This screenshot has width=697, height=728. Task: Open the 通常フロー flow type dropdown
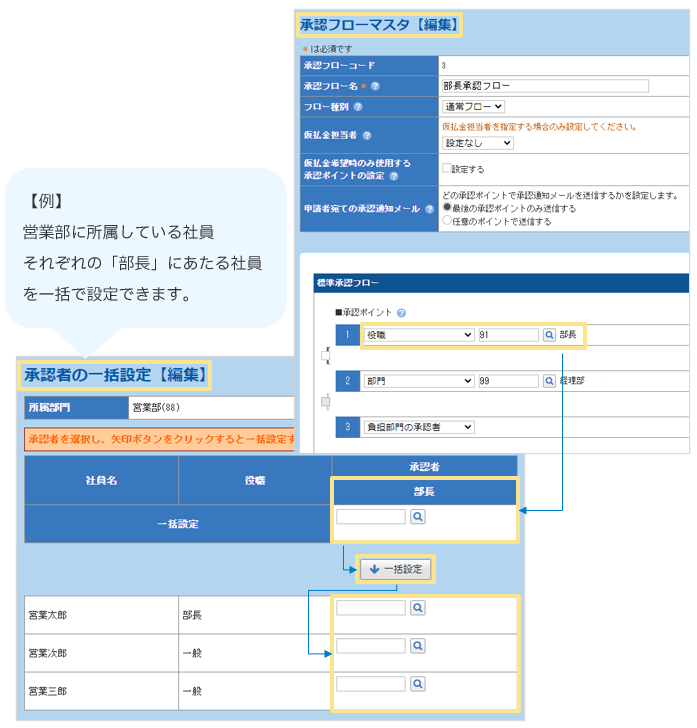coord(473,106)
